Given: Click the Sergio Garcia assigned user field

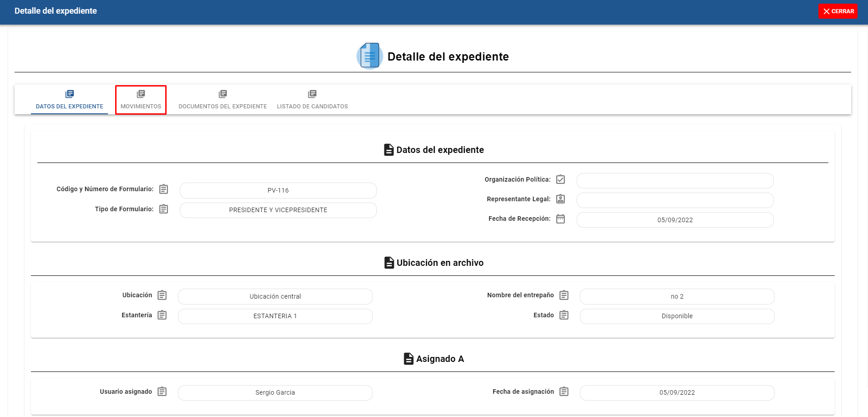Looking at the screenshot, I should point(275,392).
